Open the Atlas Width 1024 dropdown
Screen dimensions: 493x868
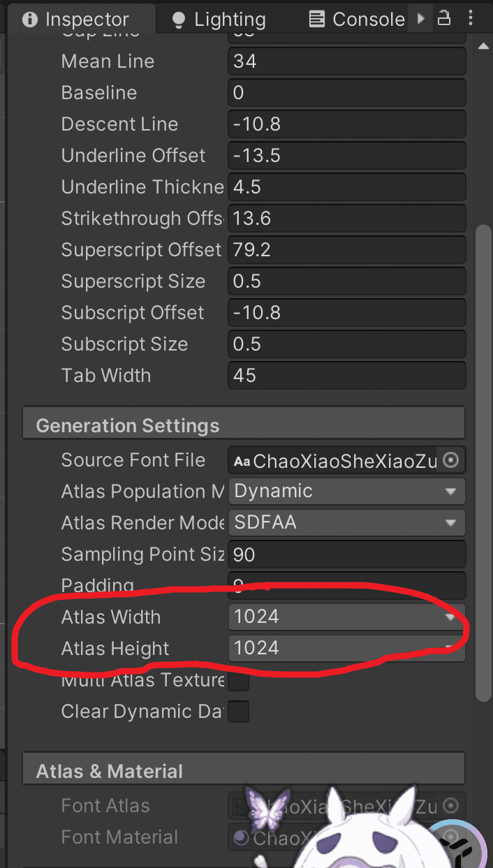click(x=346, y=617)
